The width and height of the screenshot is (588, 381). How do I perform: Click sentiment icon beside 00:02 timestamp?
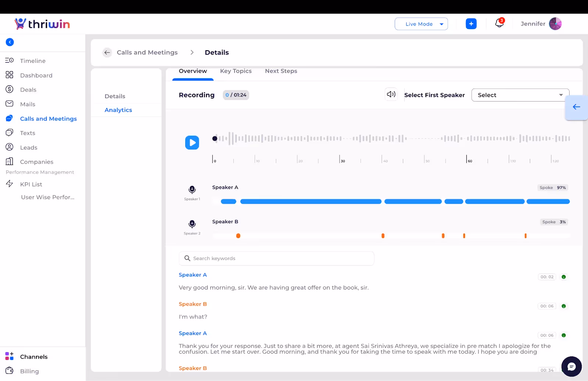(564, 277)
